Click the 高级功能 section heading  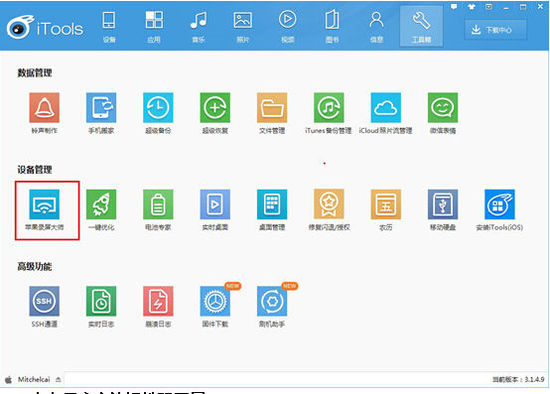coord(35,267)
